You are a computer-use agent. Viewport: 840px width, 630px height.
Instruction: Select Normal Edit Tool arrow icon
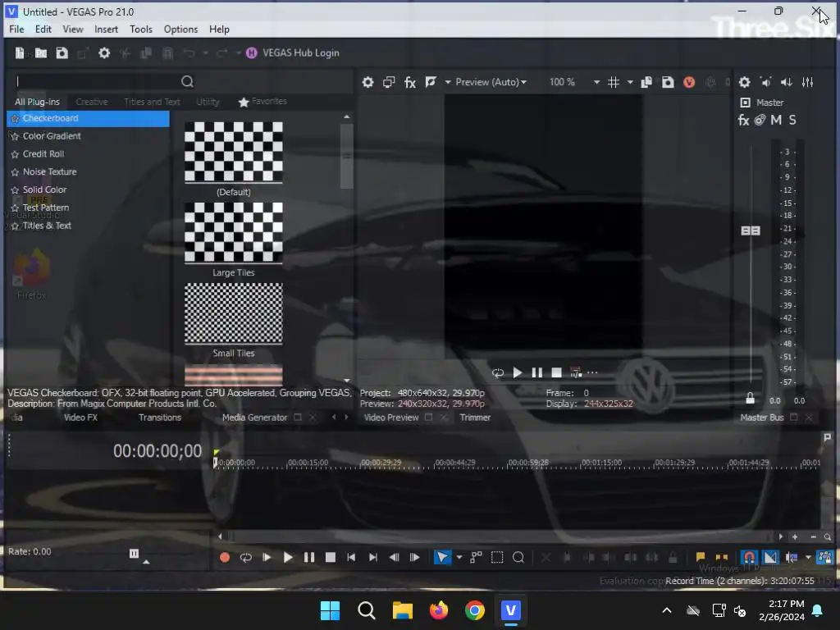442,558
